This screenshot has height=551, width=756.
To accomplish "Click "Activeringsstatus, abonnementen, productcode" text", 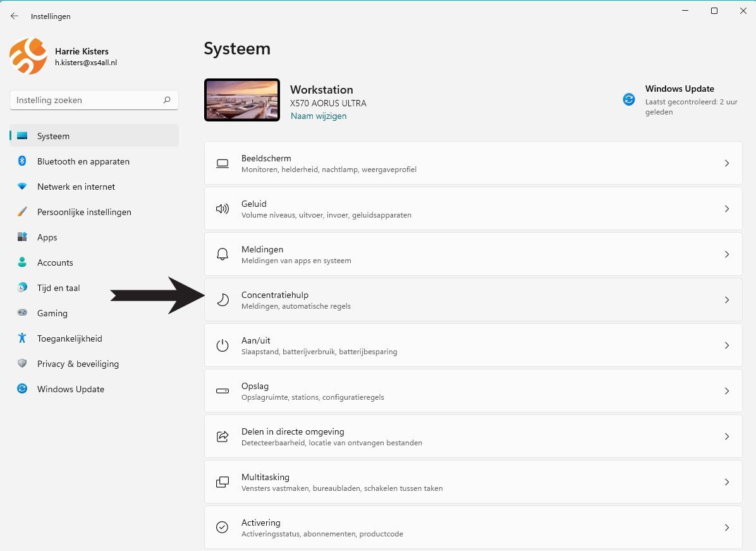I will (x=322, y=534).
